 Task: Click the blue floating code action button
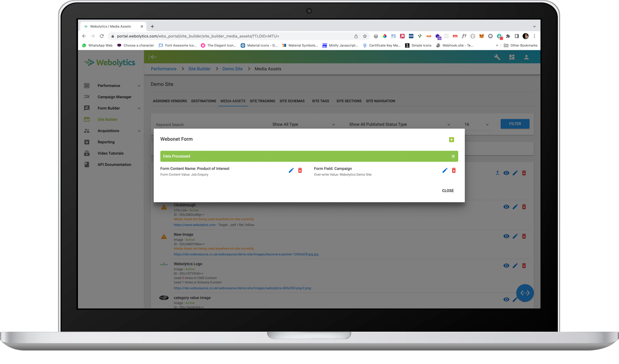click(x=525, y=293)
